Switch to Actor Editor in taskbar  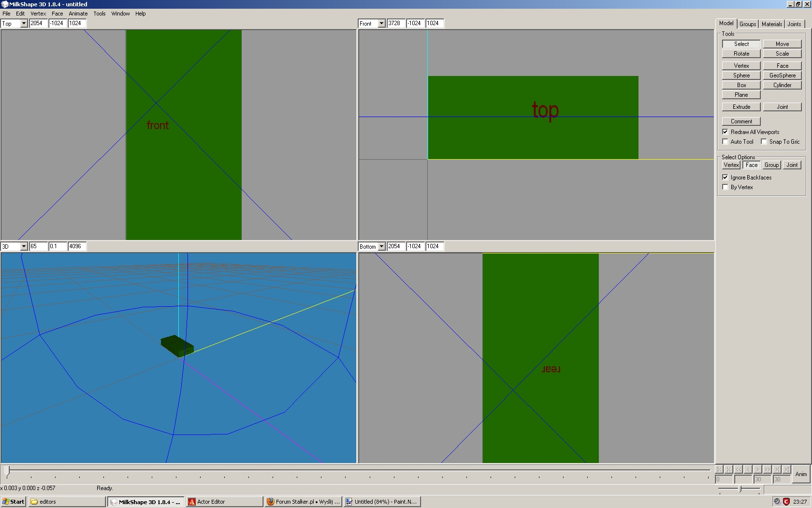(224, 502)
